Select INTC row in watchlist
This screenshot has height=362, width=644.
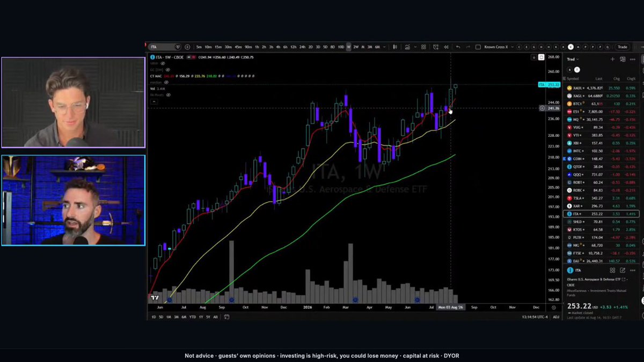click(602, 151)
